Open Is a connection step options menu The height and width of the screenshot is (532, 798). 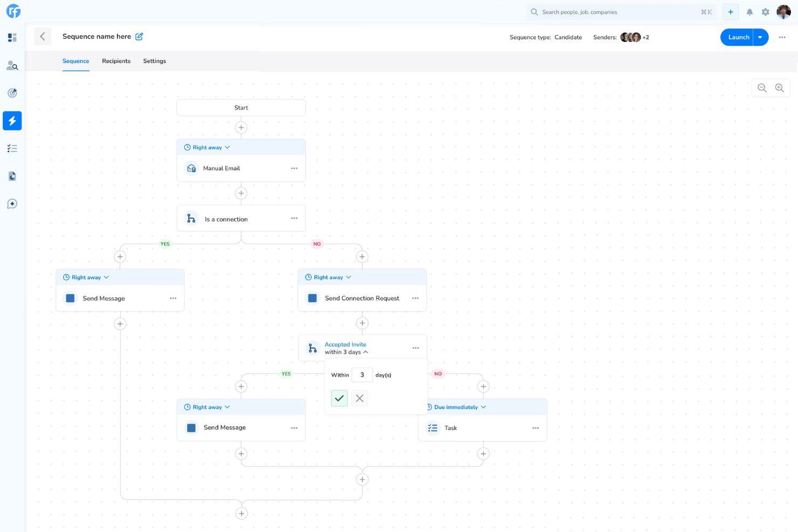click(x=294, y=218)
